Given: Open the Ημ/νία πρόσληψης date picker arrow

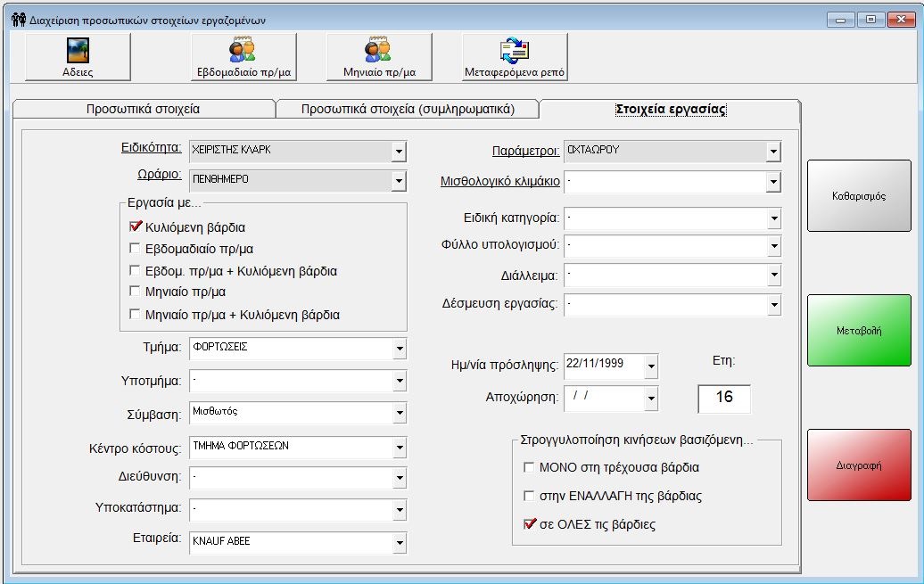Looking at the screenshot, I should tap(650, 366).
